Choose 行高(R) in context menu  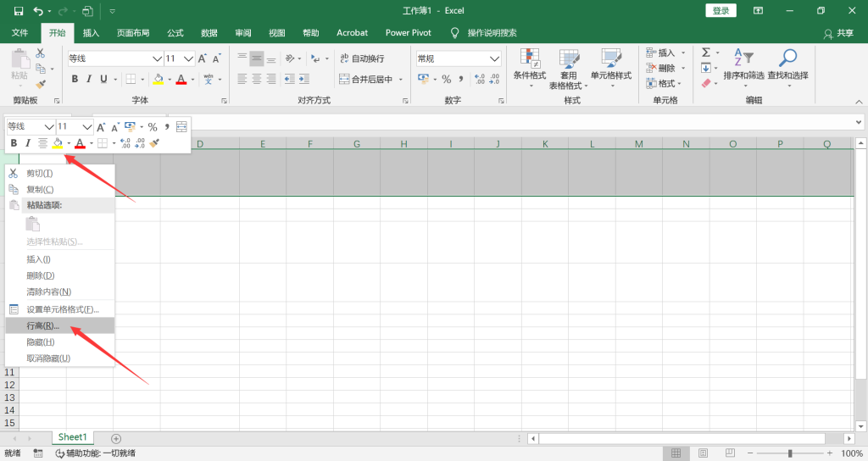(x=60, y=325)
